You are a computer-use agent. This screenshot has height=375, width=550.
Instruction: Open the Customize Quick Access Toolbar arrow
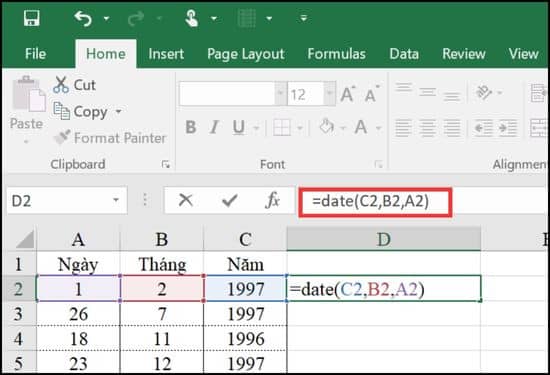pos(304,18)
